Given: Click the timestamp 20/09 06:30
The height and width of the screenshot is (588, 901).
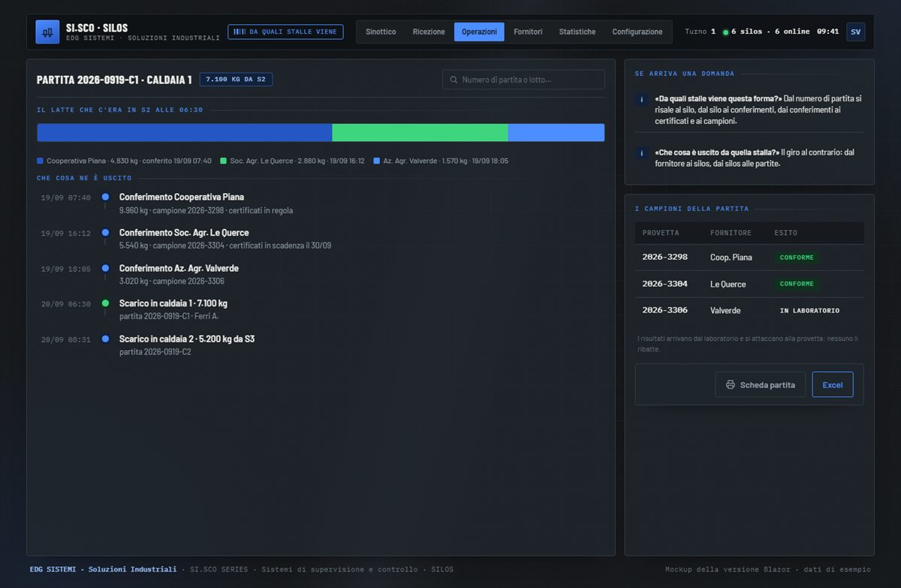Looking at the screenshot, I should tap(66, 304).
